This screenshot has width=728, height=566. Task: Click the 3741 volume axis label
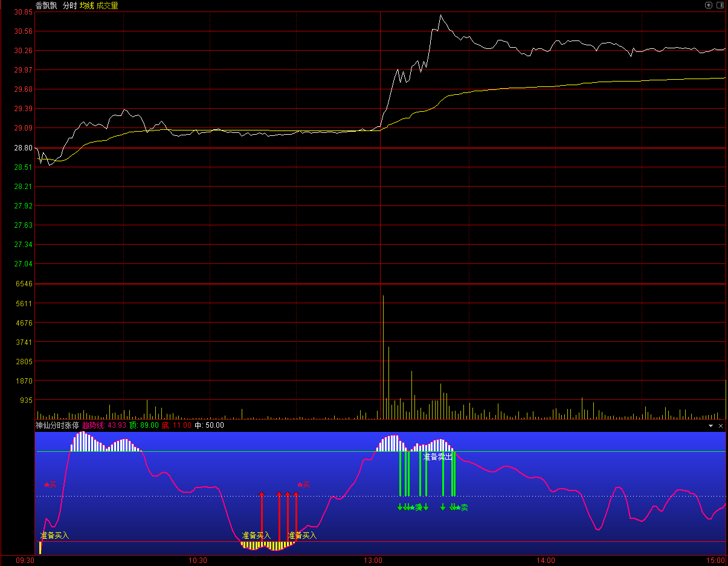pos(25,342)
